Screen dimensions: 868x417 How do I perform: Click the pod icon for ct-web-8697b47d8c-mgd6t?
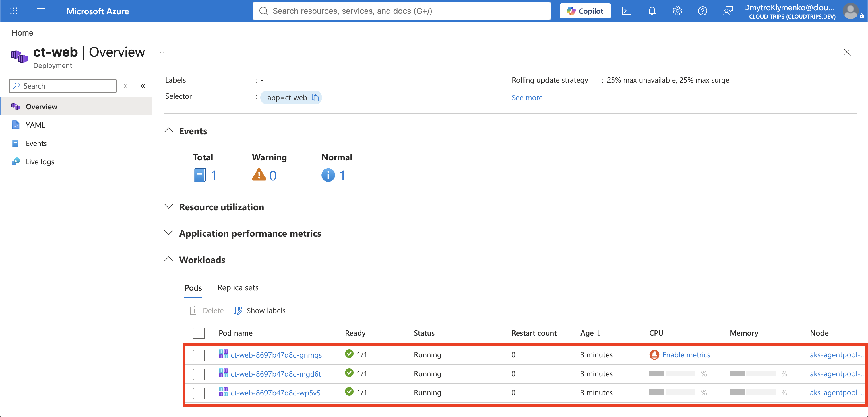pyautogui.click(x=223, y=373)
